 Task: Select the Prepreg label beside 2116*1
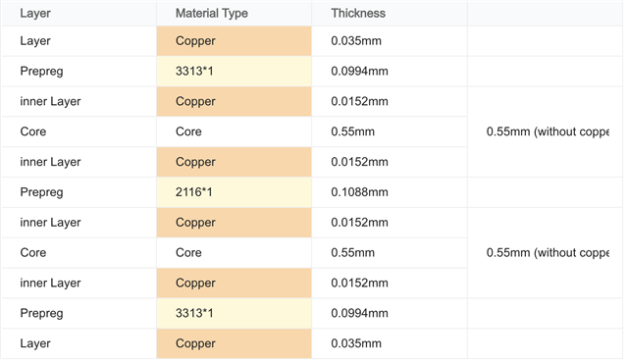[x=41, y=192]
